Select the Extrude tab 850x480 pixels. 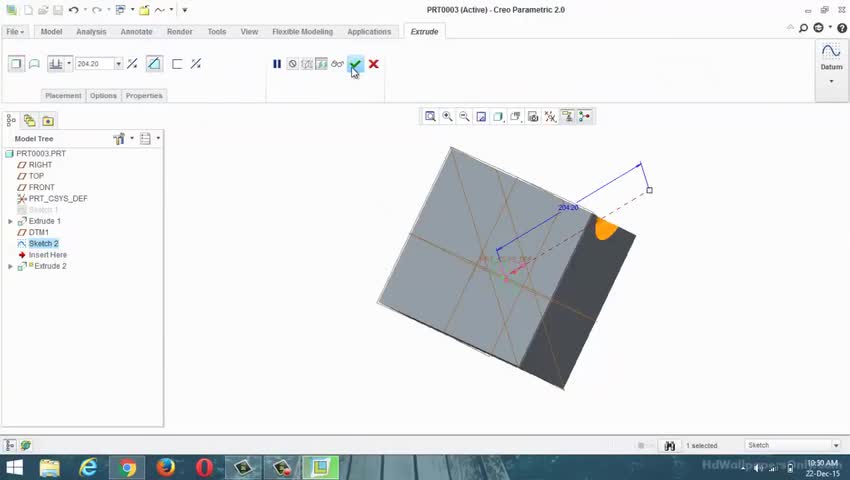tap(424, 31)
